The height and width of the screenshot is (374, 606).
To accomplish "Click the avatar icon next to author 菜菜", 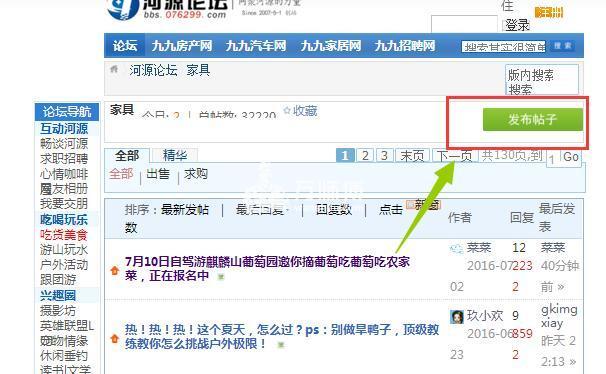I will pyautogui.click(x=456, y=249).
